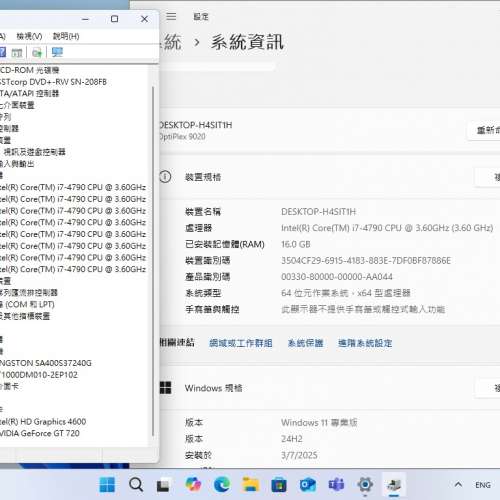Click the 系統 breadcrumb in Settings
Screen dimensions: 500x500
[x=171, y=42]
